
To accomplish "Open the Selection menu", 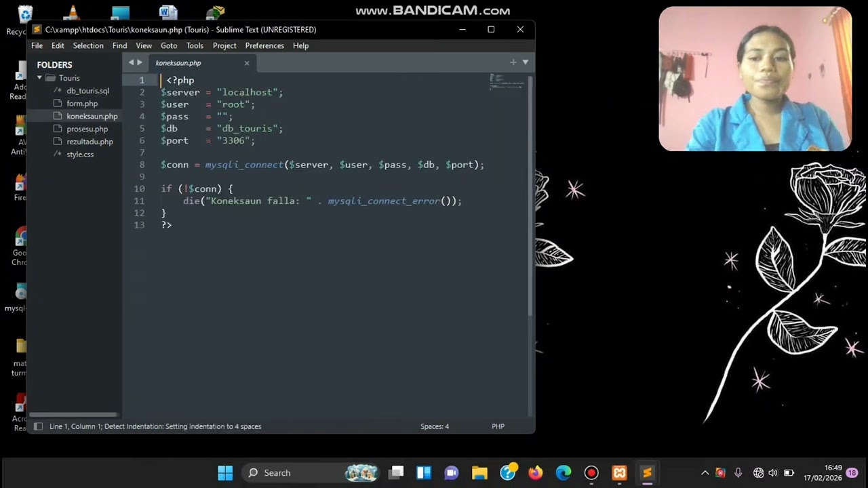I will tap(88, 45).
